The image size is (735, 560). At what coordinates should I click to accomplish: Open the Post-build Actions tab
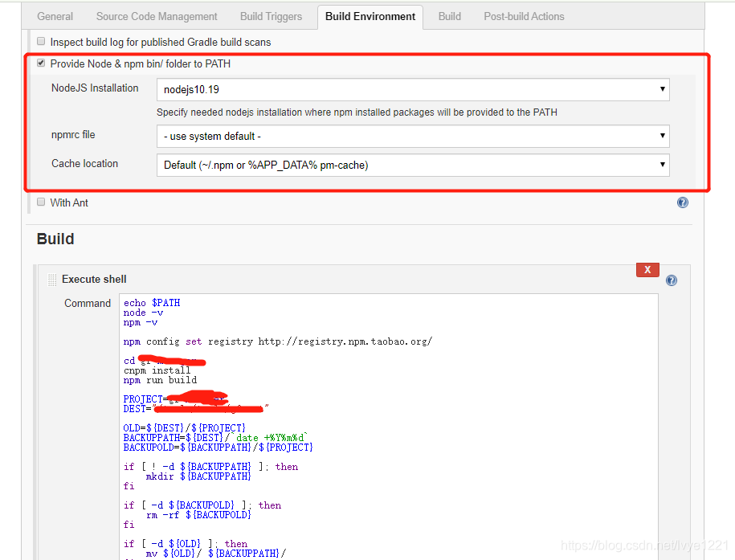tap(524, 16)
